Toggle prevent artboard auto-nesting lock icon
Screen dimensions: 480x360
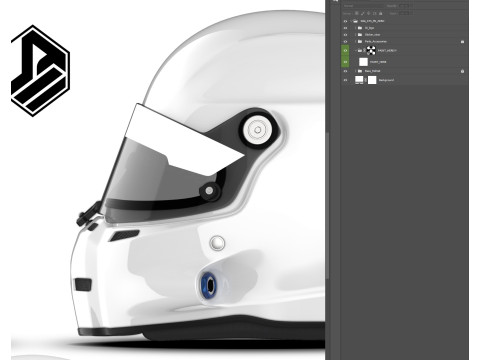pos(374,13)
